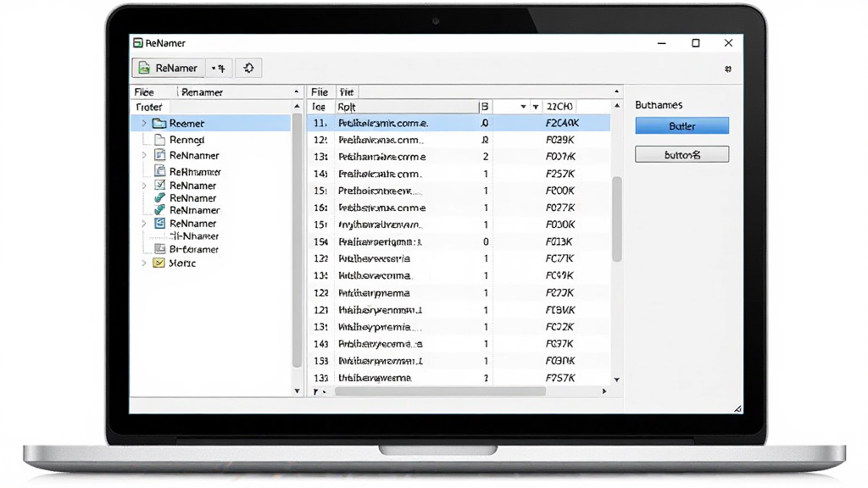This screenshot has height=488, width=868.
Task: Expand the Mattc tree node
Action: 144,263
